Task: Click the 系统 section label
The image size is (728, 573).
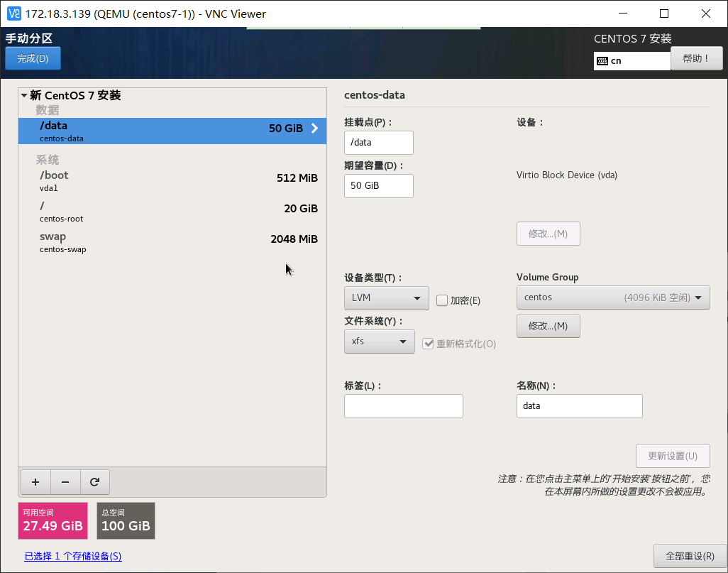Action: [48, 160]
